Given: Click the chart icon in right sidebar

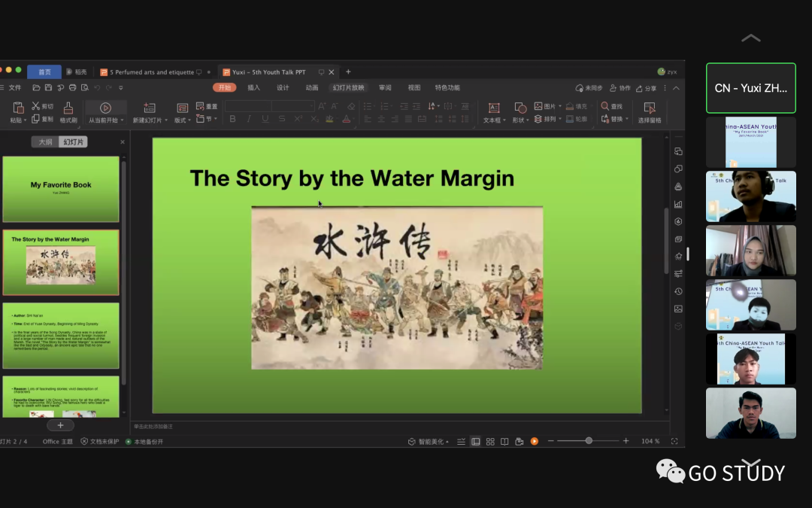Looking at the screenshot, I should (678, 204).
